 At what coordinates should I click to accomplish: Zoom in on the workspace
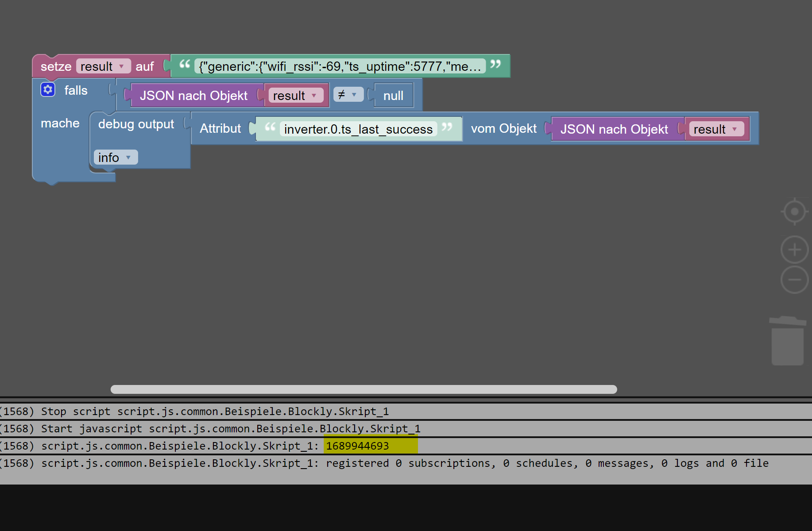coord(794,250)
